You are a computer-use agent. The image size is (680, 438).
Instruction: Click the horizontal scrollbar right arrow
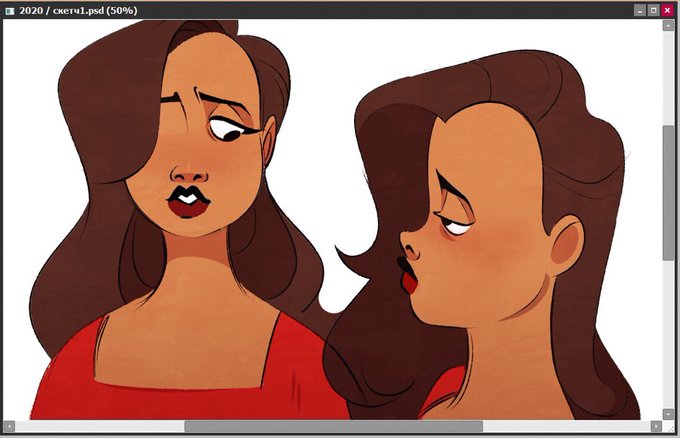click(656, 427)
